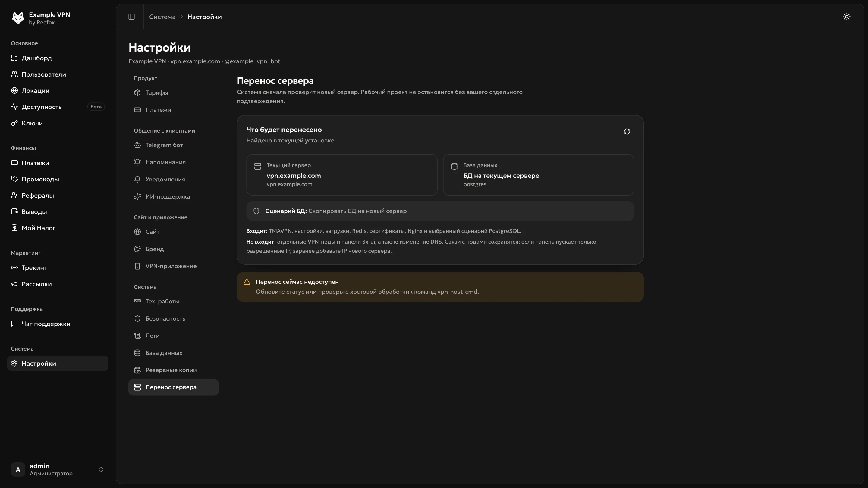Open Тех. работы settings tab
868x488 pixels.
coord(173,302)
